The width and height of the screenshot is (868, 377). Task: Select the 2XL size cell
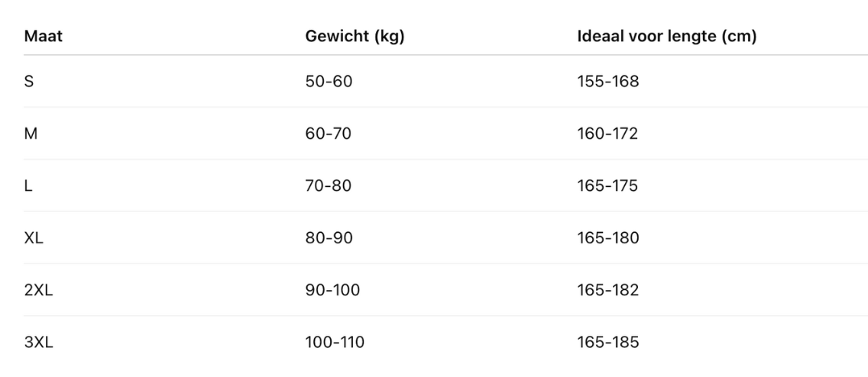point(38,290)
